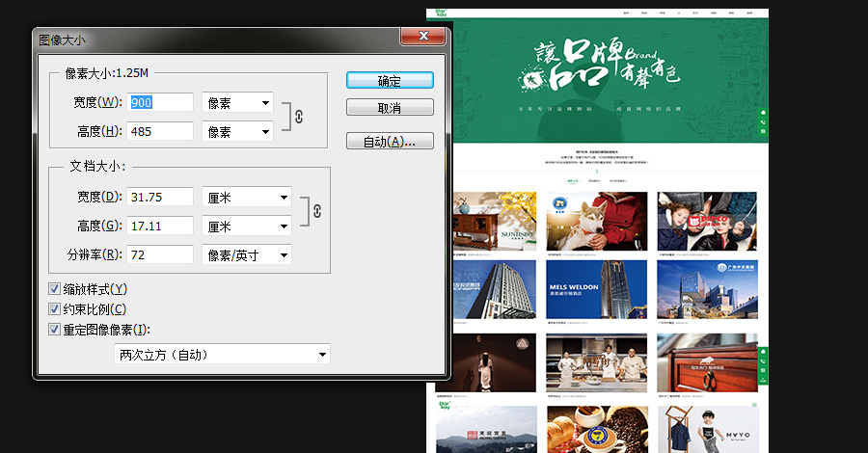868x453 pixels.
Task: Click the 确定 button
Action: point(390,81)
